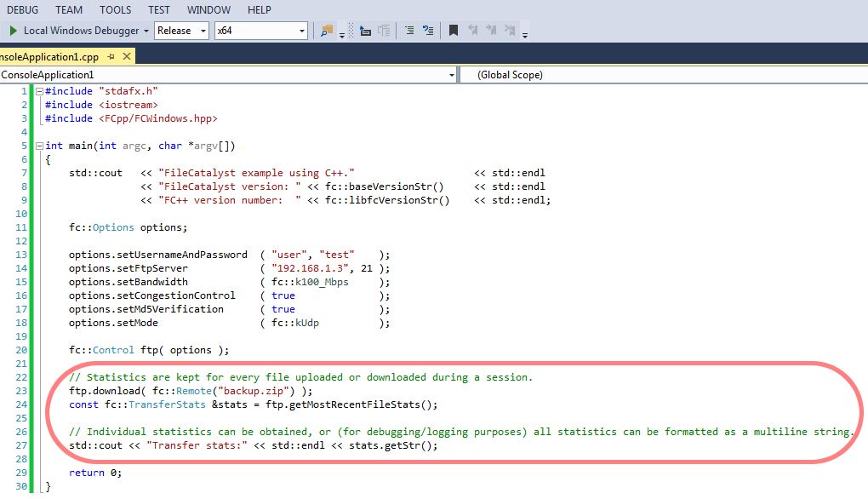Collapse the main function outline on line 5
Viewport: 868px width, 499px height.
click(x=39, y=146)
